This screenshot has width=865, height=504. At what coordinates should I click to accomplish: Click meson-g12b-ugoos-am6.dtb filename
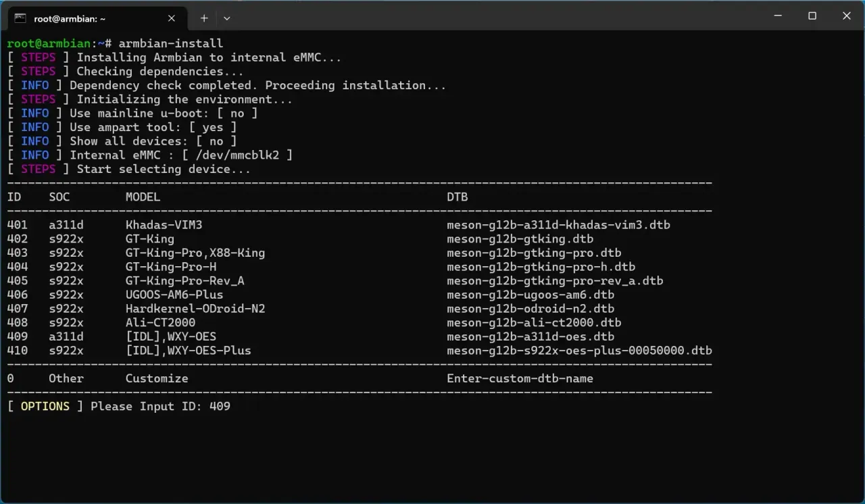(530, 295)
